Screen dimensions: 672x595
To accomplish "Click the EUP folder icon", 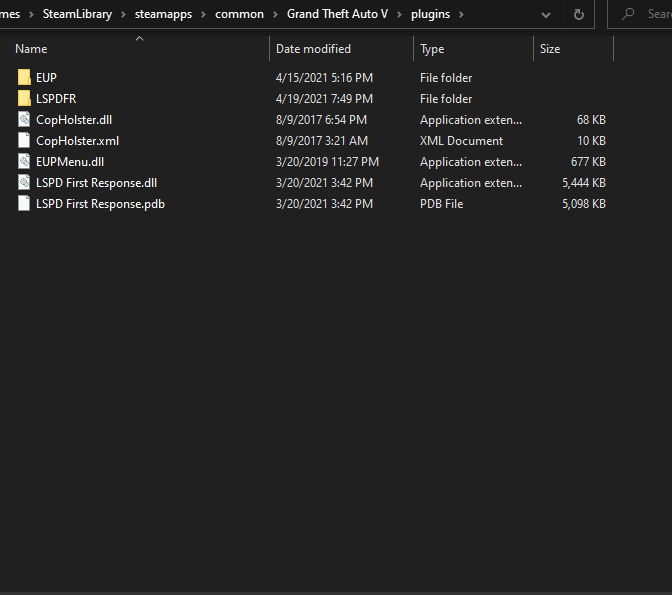I will pyautogui.click(x=24, y=78).
